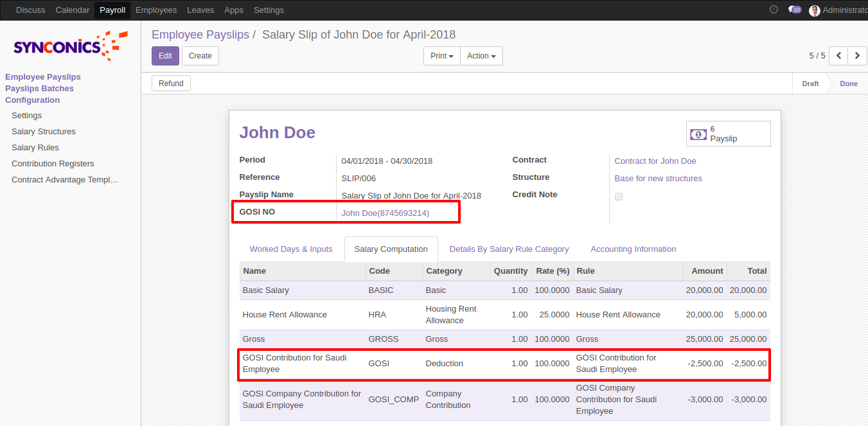Click the Synconics company logo
Screen dimensions: 868x426
tap(70, 46)
